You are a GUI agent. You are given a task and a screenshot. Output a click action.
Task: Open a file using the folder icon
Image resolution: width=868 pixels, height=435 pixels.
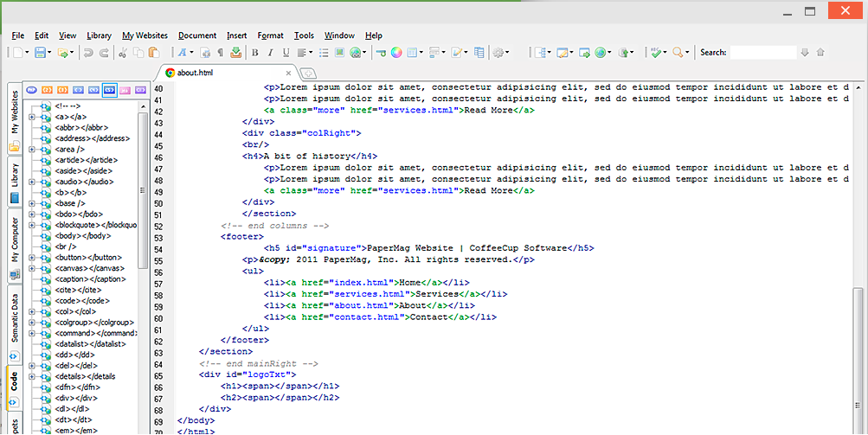(x=62, y=53)
